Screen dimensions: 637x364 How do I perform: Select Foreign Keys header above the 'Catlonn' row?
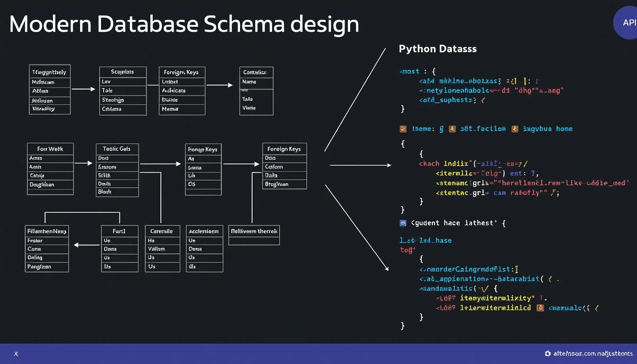pyautogui.click(x=284, y=149)
